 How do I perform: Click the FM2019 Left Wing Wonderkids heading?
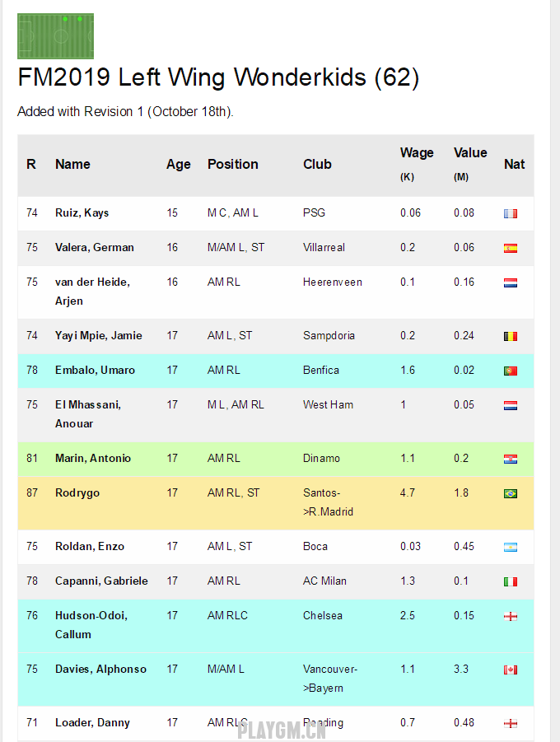(218, 77)
